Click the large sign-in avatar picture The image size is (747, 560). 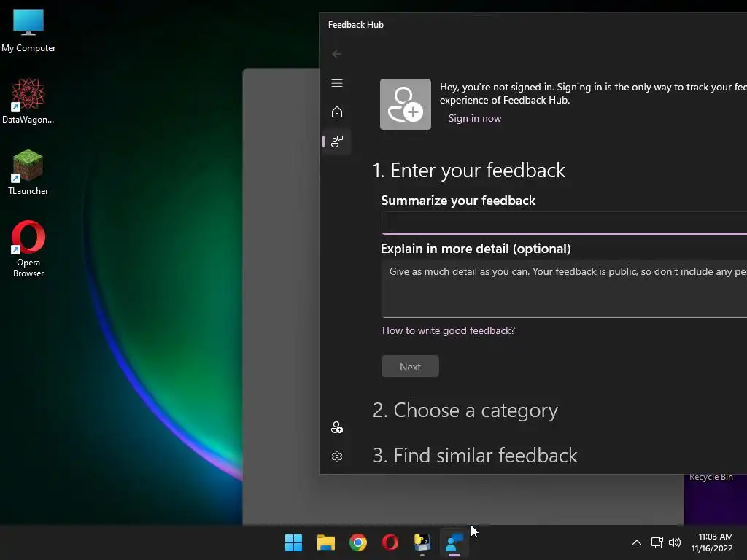pyautogui.click(x=406, y=104)
